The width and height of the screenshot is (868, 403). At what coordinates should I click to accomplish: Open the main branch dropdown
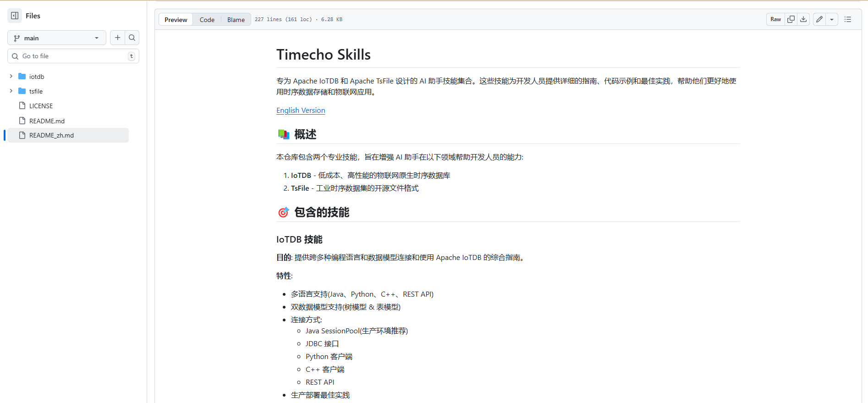coord(57,38)
